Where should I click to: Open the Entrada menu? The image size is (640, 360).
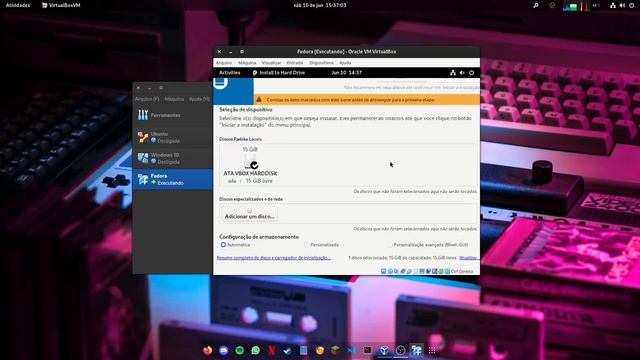coord(295,63)
